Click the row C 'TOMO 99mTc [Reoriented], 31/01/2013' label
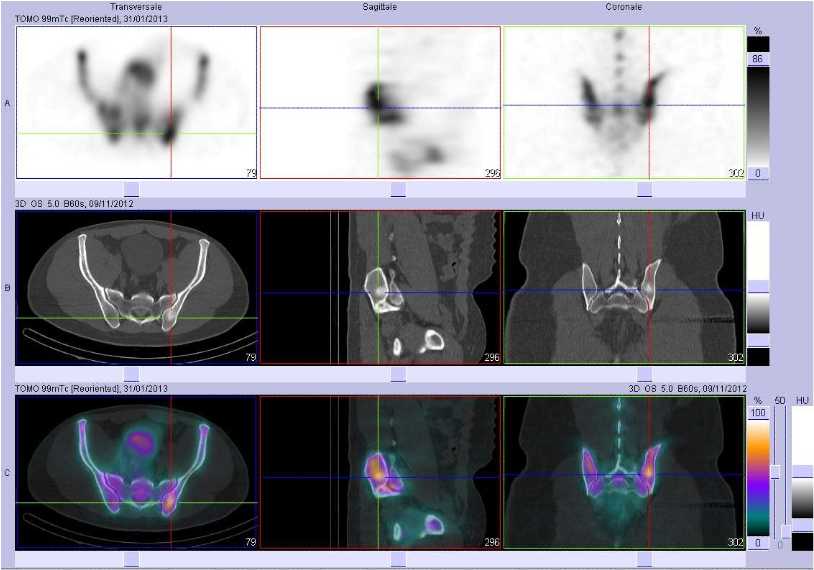The width and height of the screenshot is (814, 570). tap(91, 388)
